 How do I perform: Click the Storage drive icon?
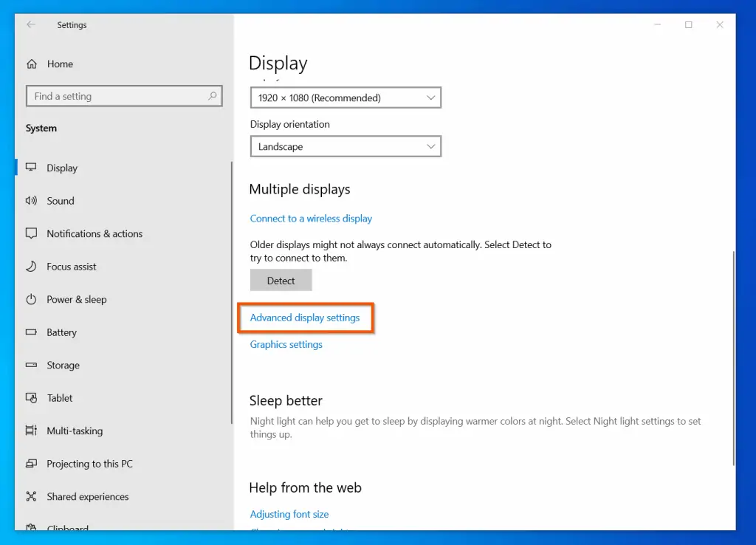31,366
